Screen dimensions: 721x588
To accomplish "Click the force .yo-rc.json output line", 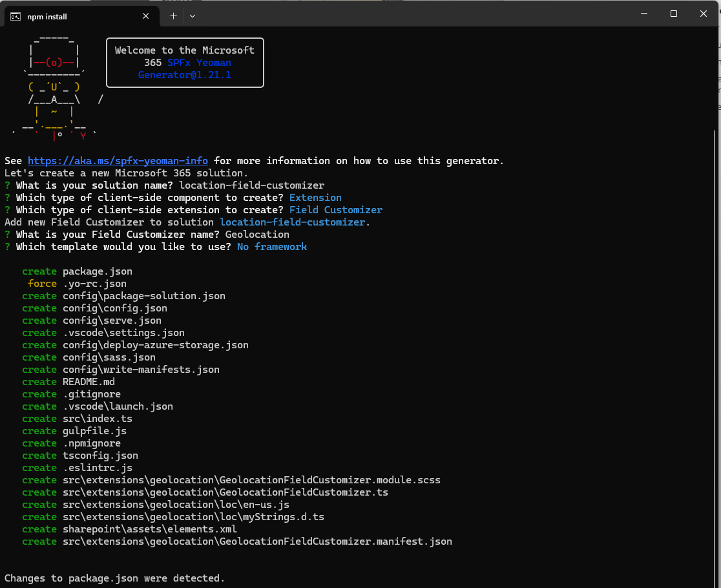I will 78,284.
